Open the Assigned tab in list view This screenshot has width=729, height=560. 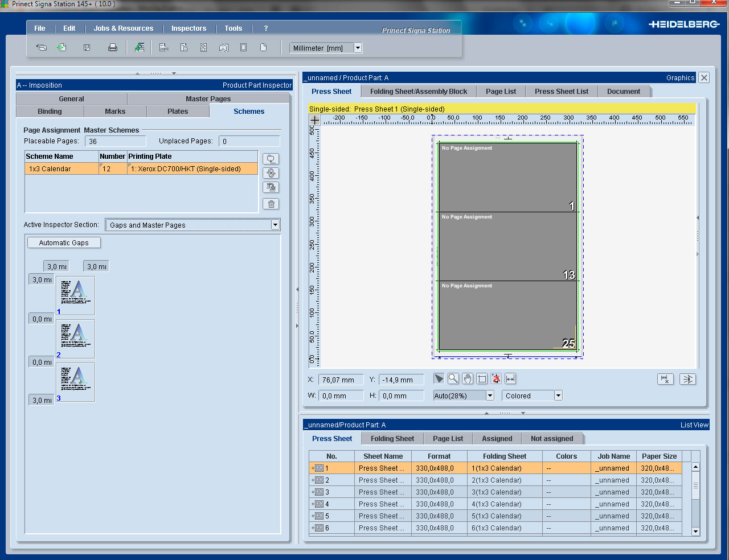click(497, 439)
